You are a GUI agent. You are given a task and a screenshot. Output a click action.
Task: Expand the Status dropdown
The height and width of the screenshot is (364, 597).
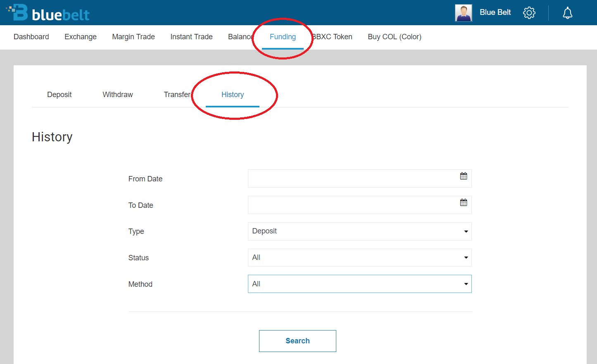click(x=359, y=258)
